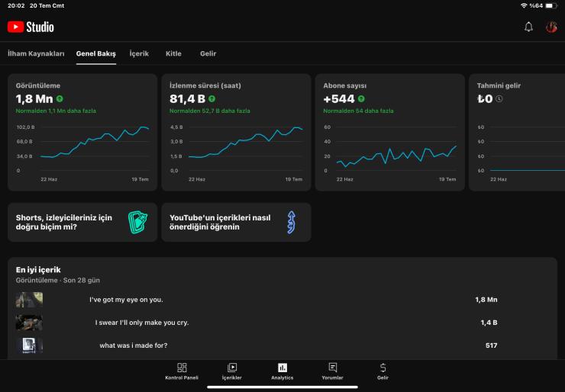
Task: Open the Kitle tab
Action: [173, 54]
